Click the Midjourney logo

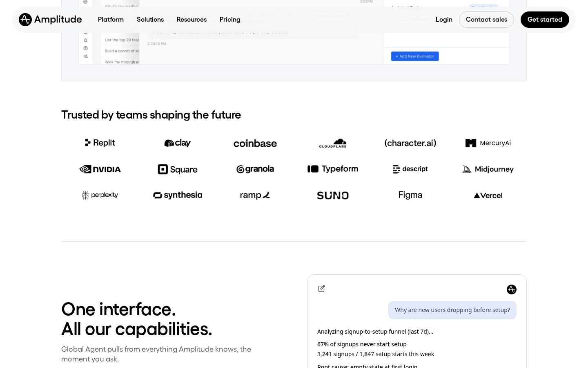click(488, 169)
